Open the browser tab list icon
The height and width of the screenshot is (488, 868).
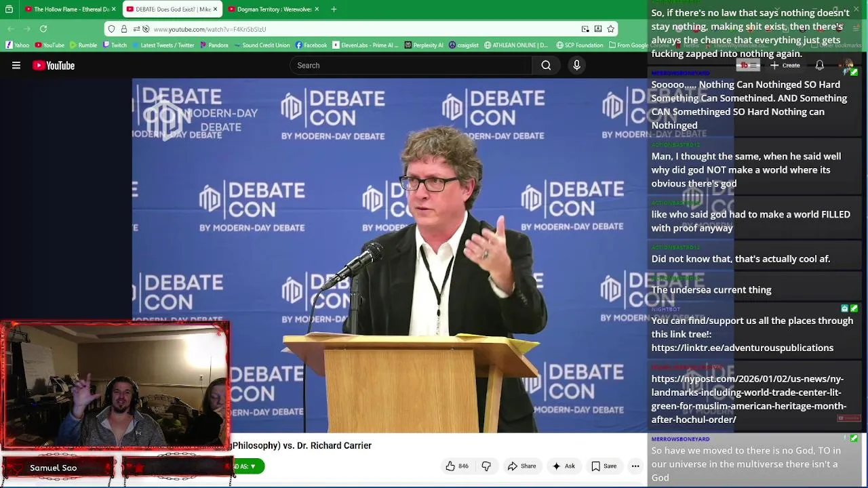(x=9, y=9)
